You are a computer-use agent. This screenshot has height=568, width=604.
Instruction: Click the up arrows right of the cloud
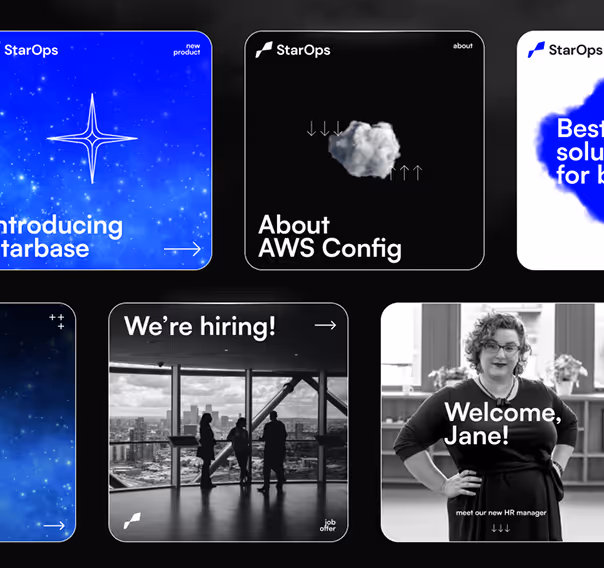pyautogui.click(x=410, y=173)
